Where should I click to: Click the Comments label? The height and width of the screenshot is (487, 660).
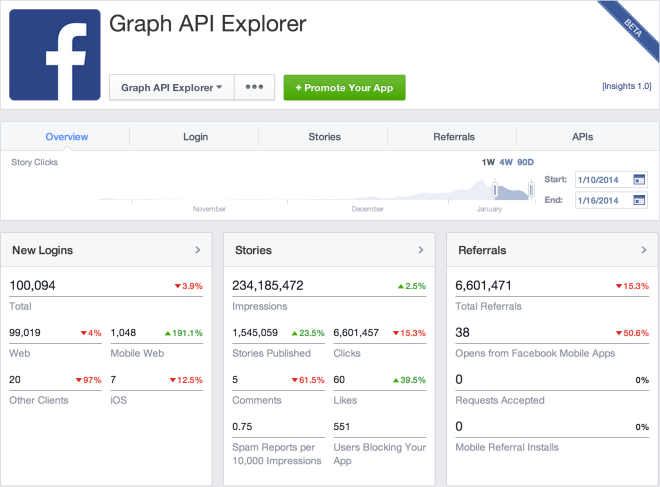click(257, 400)
